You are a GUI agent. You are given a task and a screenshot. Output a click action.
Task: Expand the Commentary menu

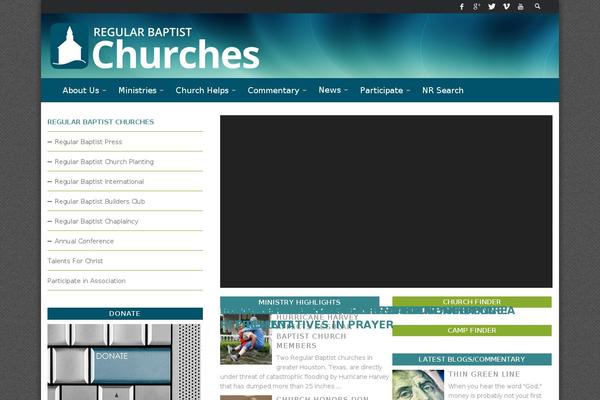click(x=277, y=90)
